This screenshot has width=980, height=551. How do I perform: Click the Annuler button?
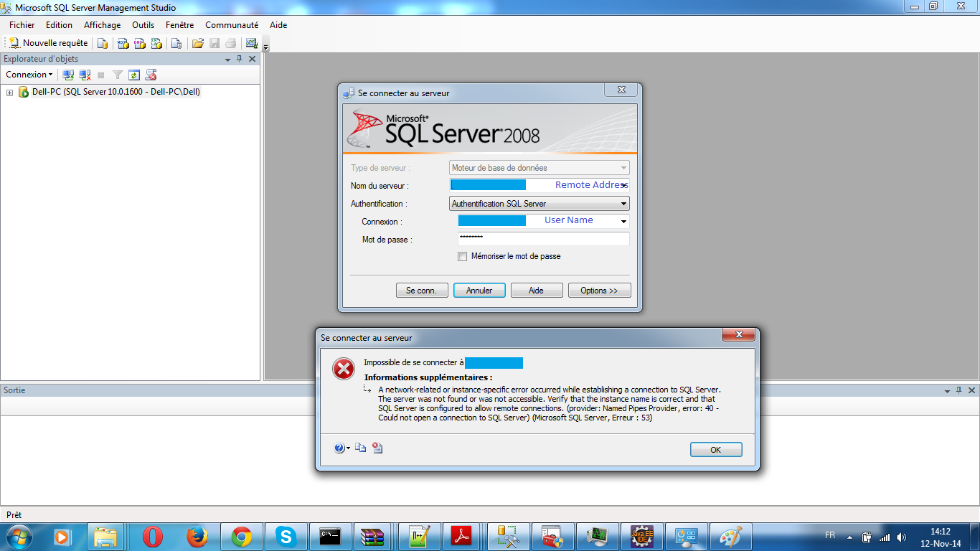pos(479,291)
